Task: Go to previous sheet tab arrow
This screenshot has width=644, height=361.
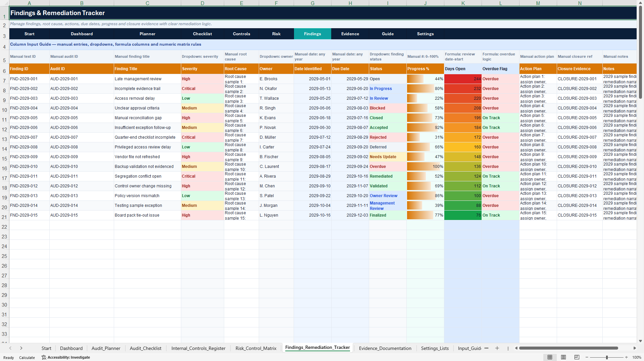Action: tap(10, 348)
